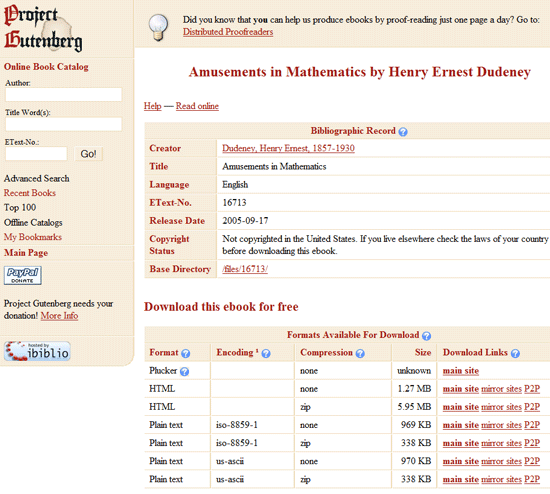Click the PayPal Donate icon

coord(23,275)
